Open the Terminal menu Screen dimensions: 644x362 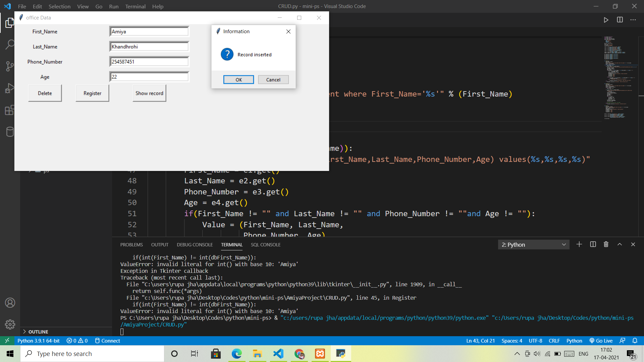click(x=135, y=6)
